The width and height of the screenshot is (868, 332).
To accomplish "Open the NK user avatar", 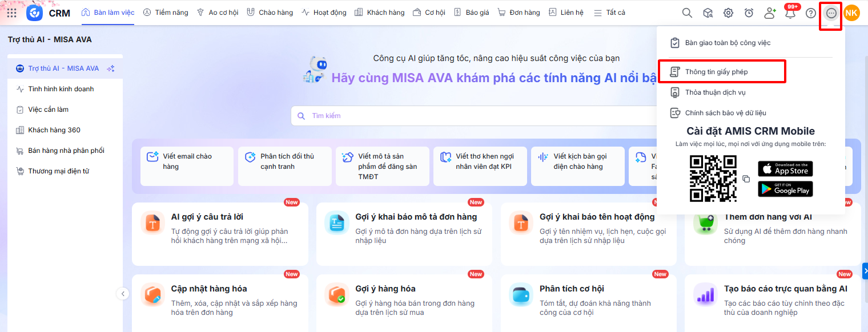I will [x=851, y=13].
